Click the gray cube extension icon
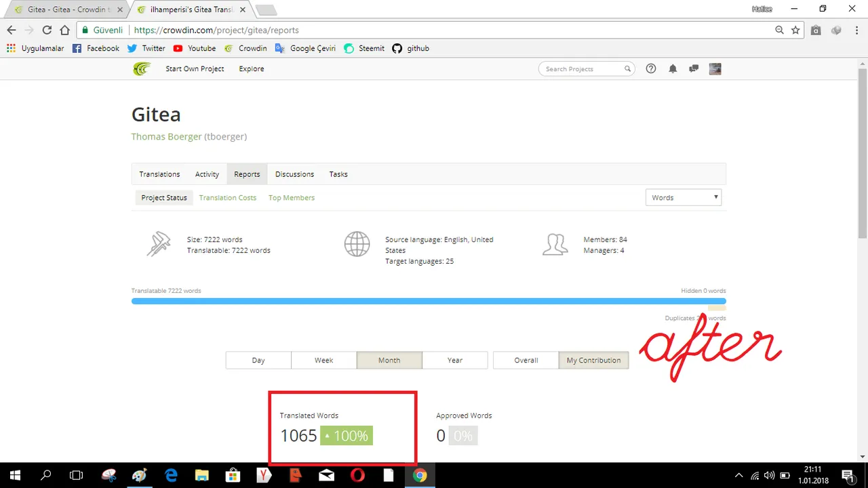This screenshot has height=488, width=868. coord(836,30)
